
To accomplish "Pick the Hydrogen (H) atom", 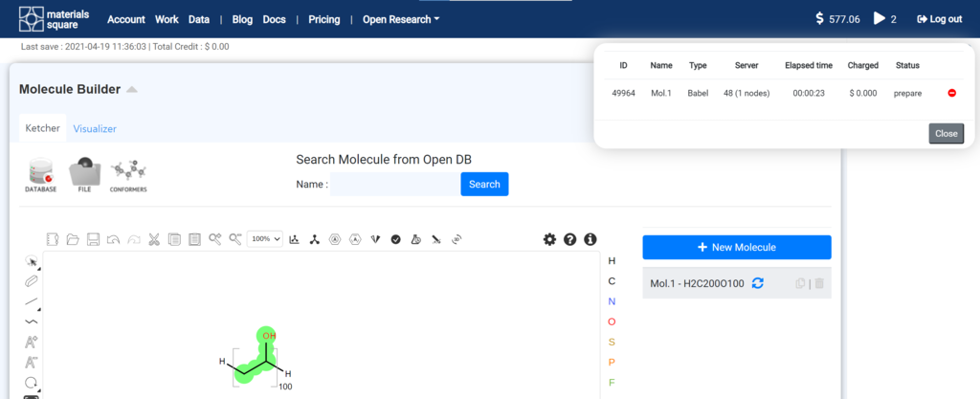I will 612,261.
